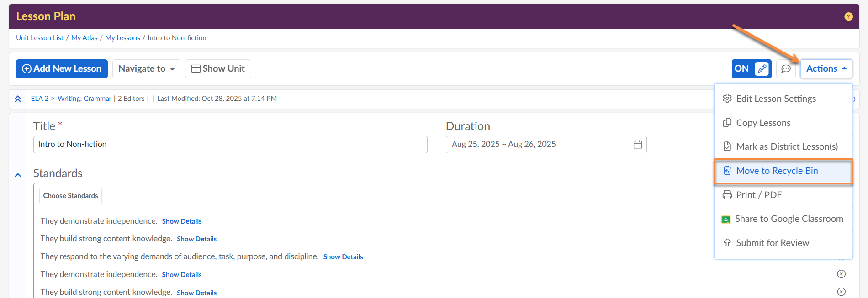
Task: Click the calendar icon in Duration field
Action: [x=638, y=145]
